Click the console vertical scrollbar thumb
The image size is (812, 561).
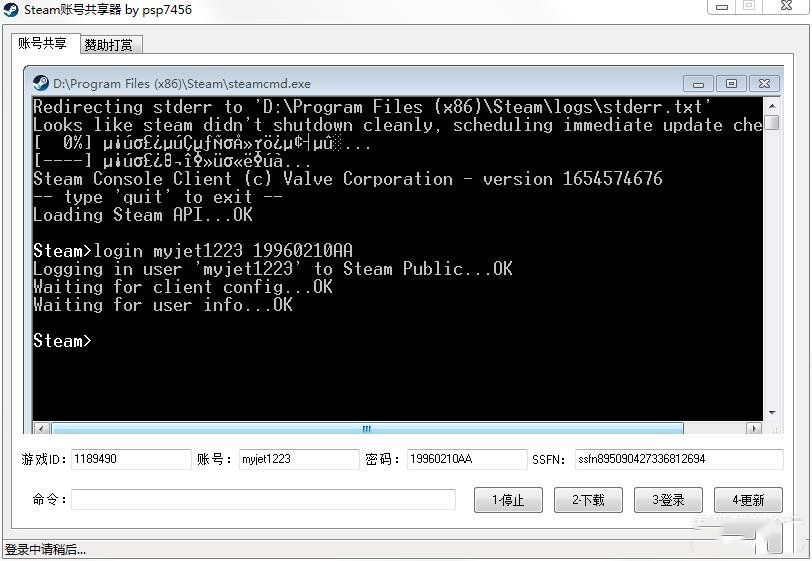pyautogui.click(x=772, y=123)
